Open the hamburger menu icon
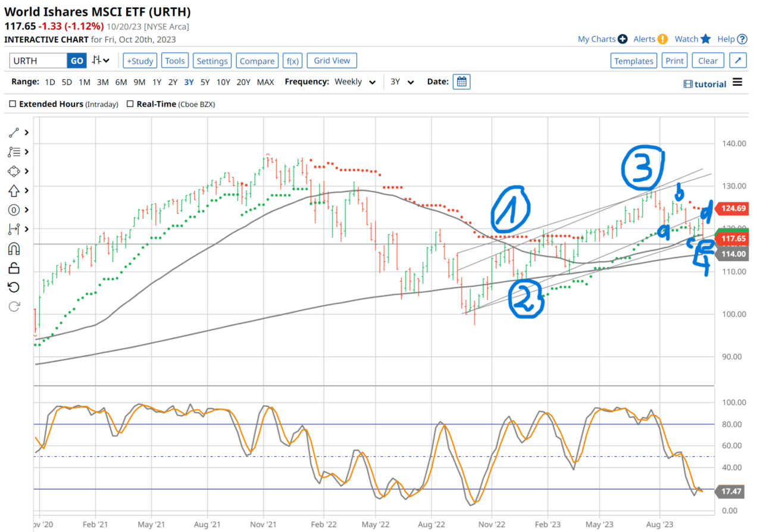Screen dimensions: 769x532 [737, 82]
